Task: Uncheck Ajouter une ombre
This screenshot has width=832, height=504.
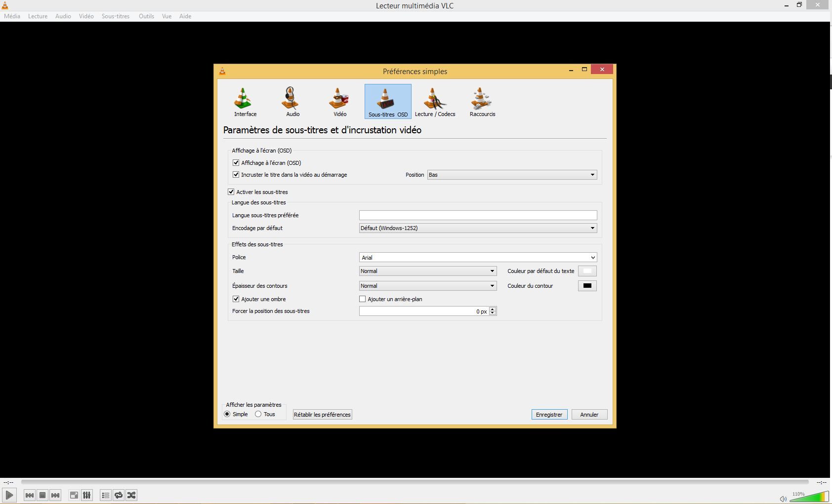Action: coord(236,299)
